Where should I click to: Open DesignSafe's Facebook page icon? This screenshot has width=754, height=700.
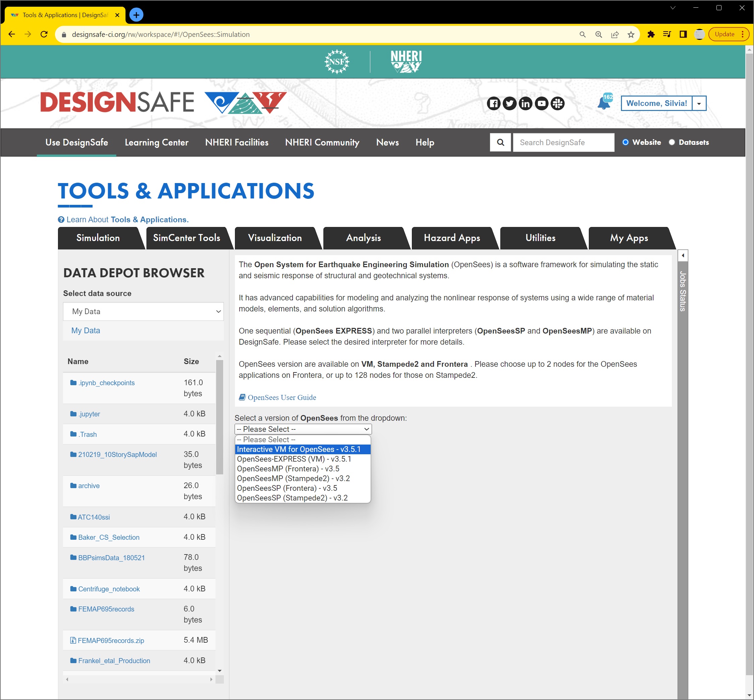pyautogui.click(x=494, y=103)
